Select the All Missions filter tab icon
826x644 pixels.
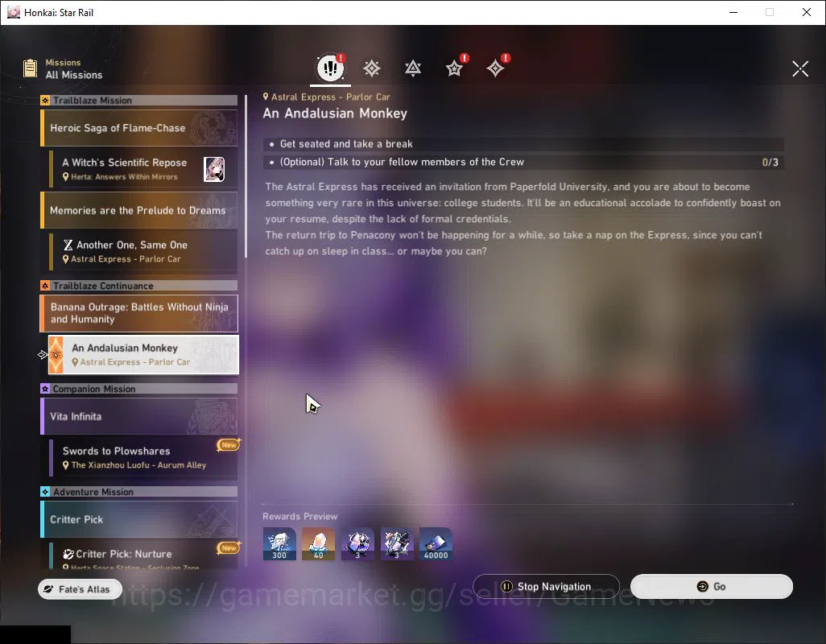tap(330, 68)
